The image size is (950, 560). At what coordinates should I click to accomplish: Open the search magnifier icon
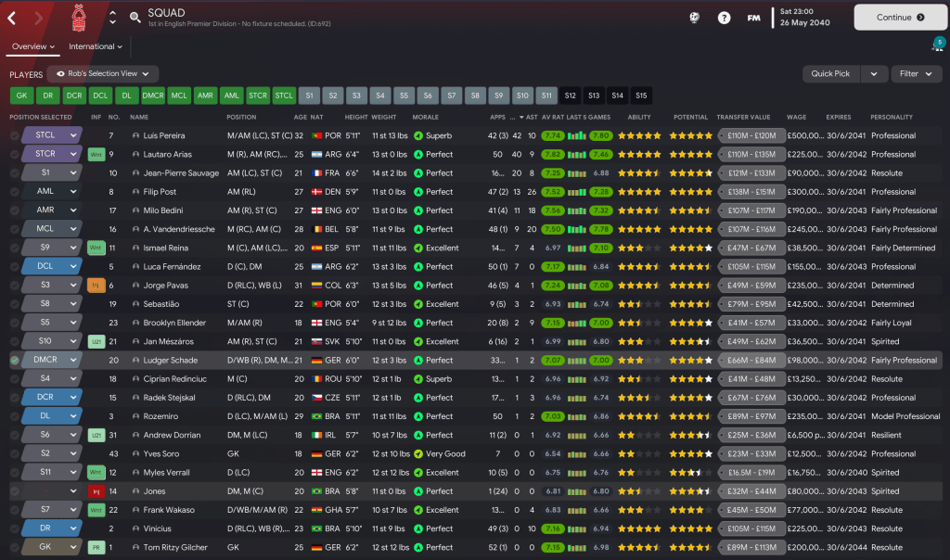[135, 17]
